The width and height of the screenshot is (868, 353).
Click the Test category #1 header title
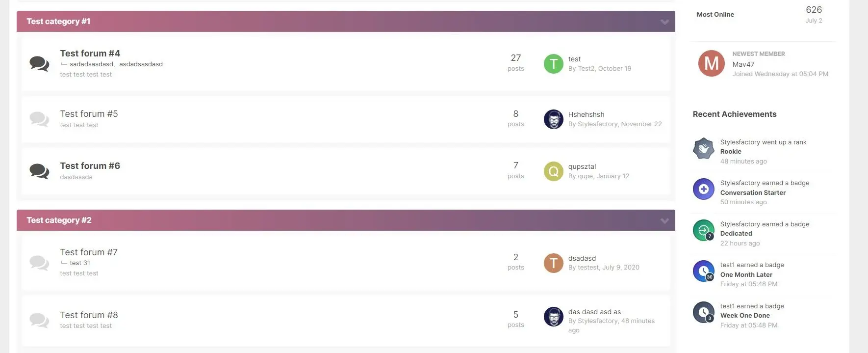click(58, 22)
